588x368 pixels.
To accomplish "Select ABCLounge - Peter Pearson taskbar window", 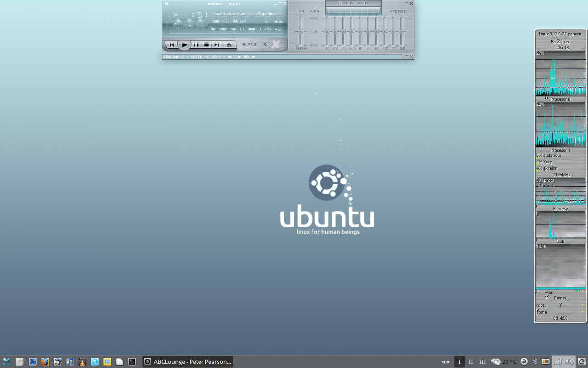I will coord(188,362).
